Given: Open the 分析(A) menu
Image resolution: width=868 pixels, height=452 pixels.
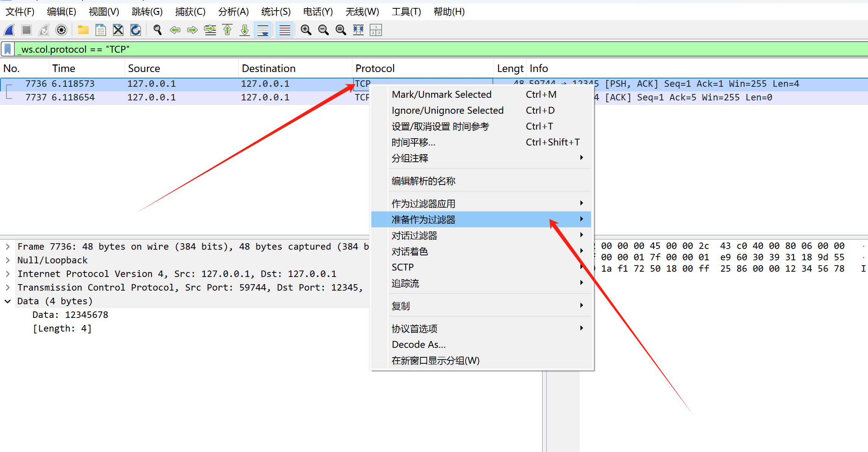Looking at the screenshot, I should tap(233, 12).
